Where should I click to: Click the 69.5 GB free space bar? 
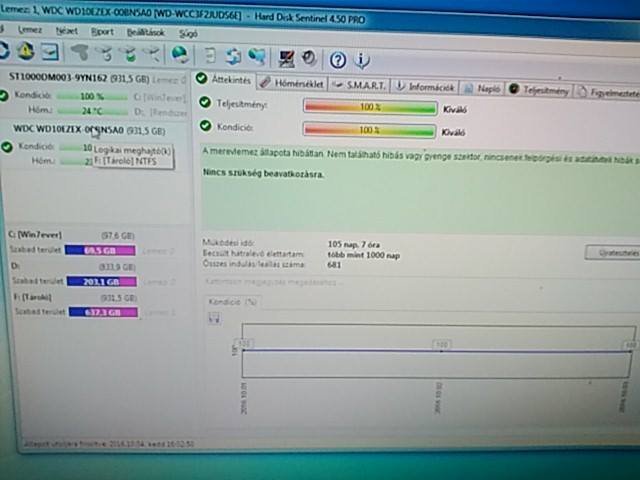(x=100, y=250)
